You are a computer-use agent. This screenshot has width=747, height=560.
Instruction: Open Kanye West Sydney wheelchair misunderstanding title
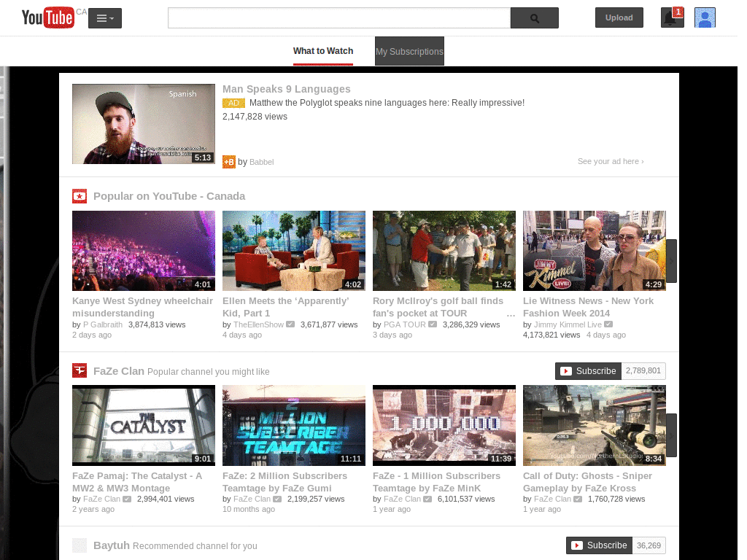pyautogui.click(x=142, y=307)
